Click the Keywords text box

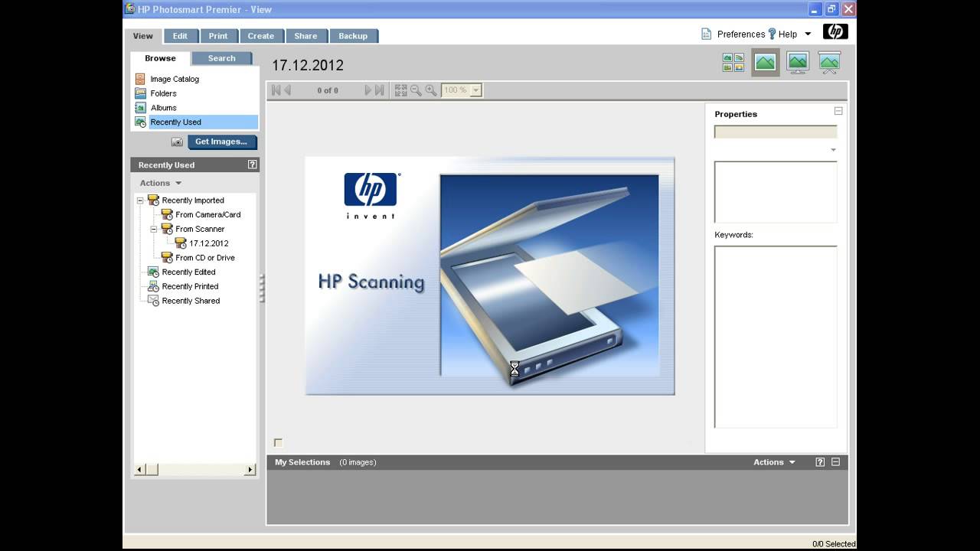776,337
